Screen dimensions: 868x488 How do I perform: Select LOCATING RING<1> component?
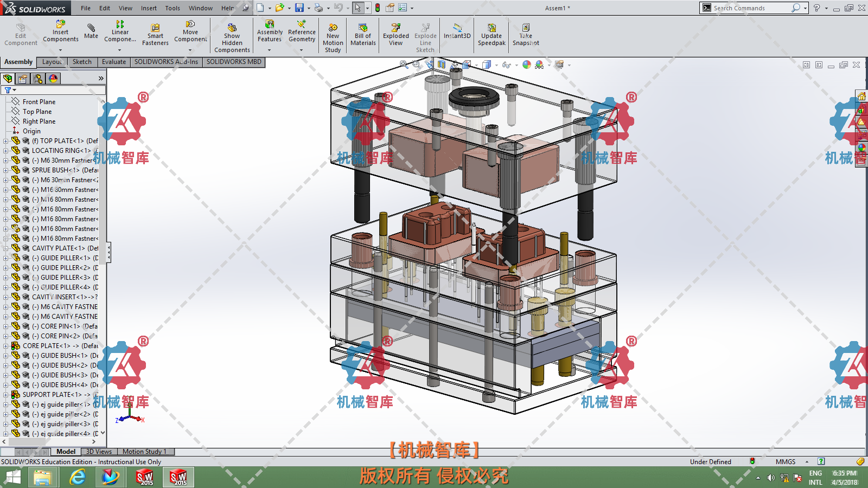[x=61, y=151]
